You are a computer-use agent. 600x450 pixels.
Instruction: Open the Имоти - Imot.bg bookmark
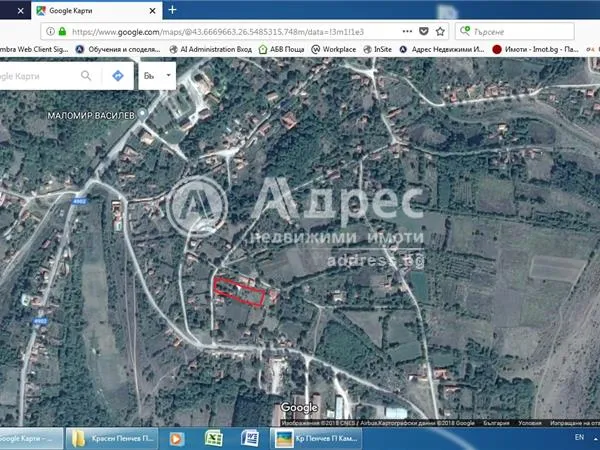click(x=535, y=49)
